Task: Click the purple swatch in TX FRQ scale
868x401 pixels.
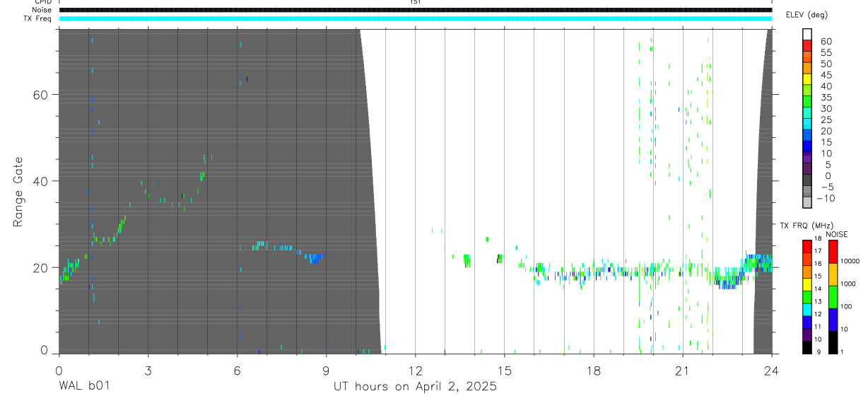Action: pos(807,335)
